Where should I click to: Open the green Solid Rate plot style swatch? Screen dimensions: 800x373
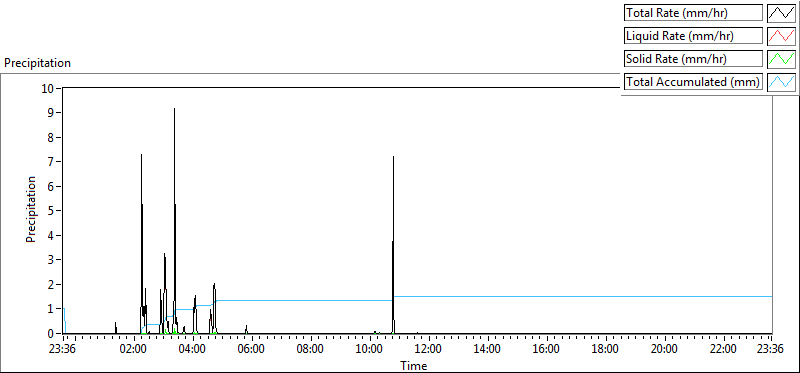coord(782,59)
